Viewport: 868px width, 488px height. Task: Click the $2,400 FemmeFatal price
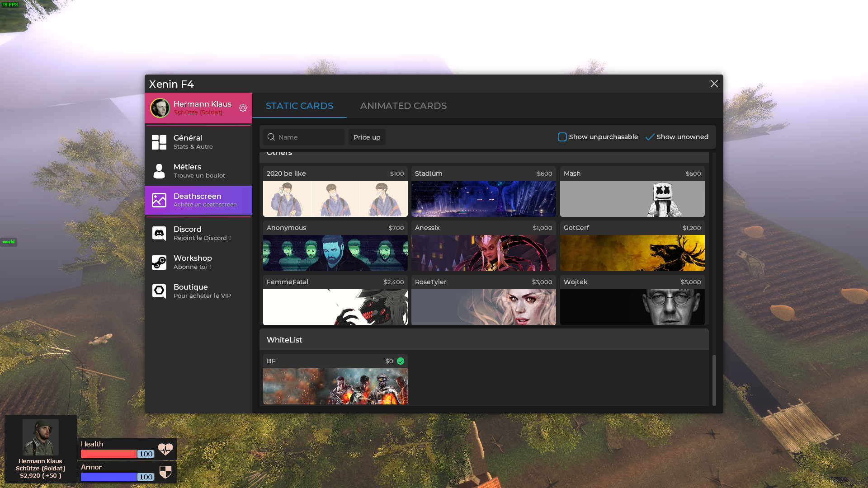394,282
